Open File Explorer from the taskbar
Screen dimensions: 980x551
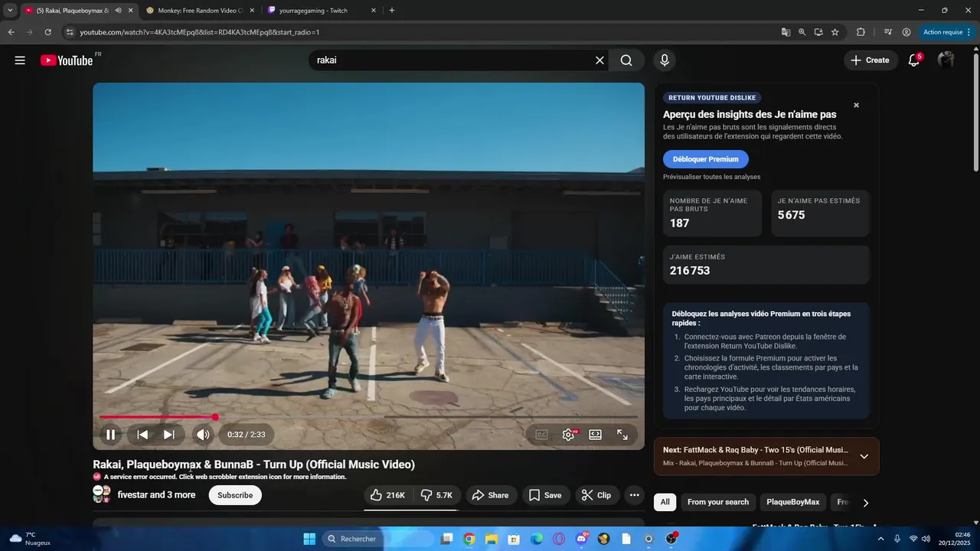pos(492,539)
